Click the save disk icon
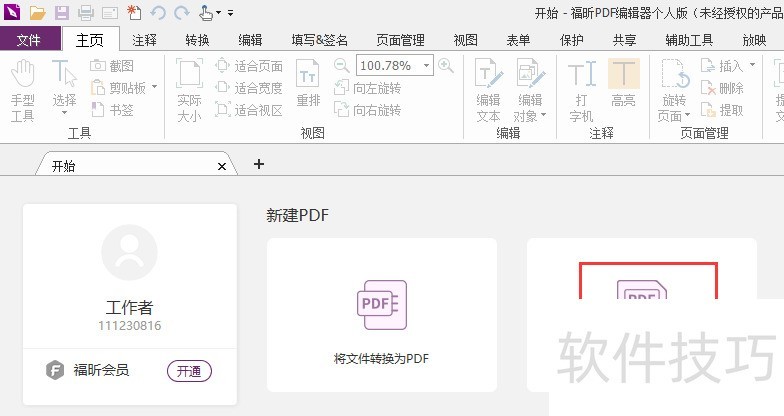 coord(62,12)
